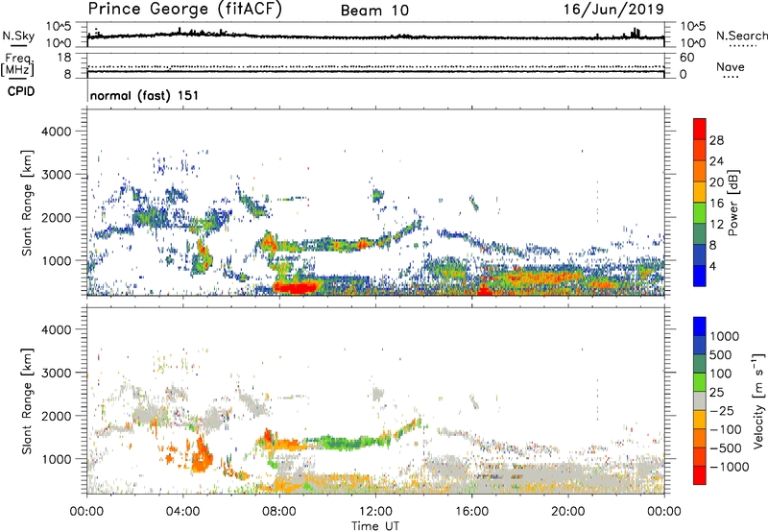Click the 'Velocity [m s-1]' colorbar label
The image size is (768, 532).
click(758, 400)
